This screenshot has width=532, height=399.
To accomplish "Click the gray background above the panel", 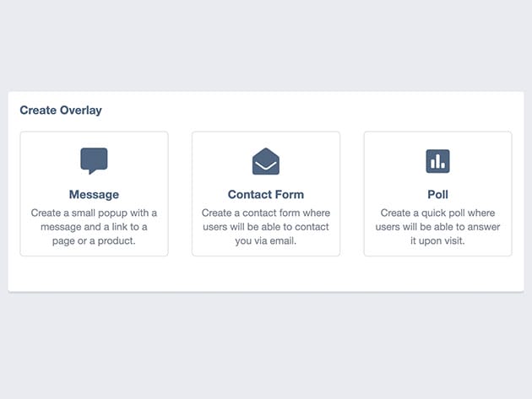I will tap(266, 46).
